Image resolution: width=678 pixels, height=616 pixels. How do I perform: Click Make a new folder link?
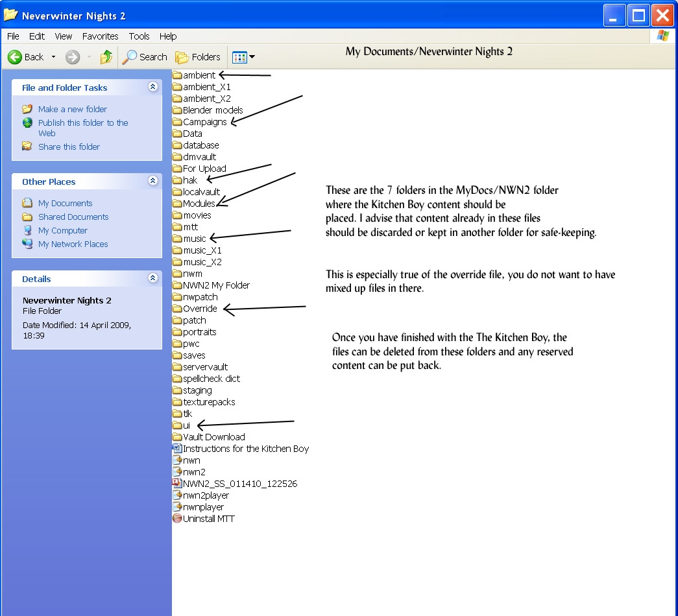click(x=72, y=109)
